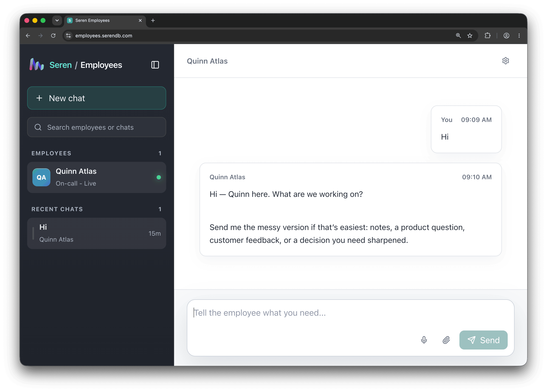Go back with browser back arrow

point(28,36)
